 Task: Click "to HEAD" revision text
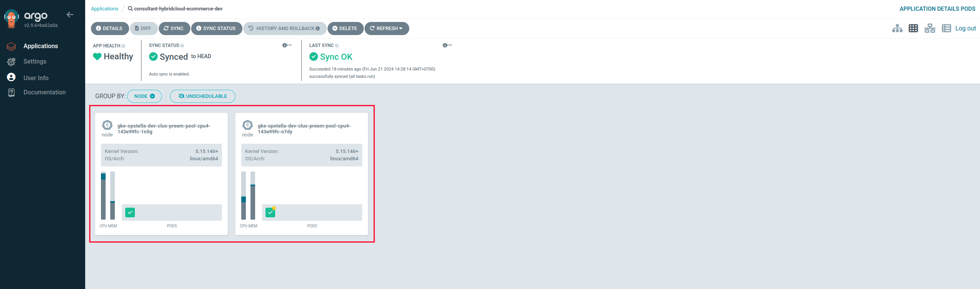point(201,56)
